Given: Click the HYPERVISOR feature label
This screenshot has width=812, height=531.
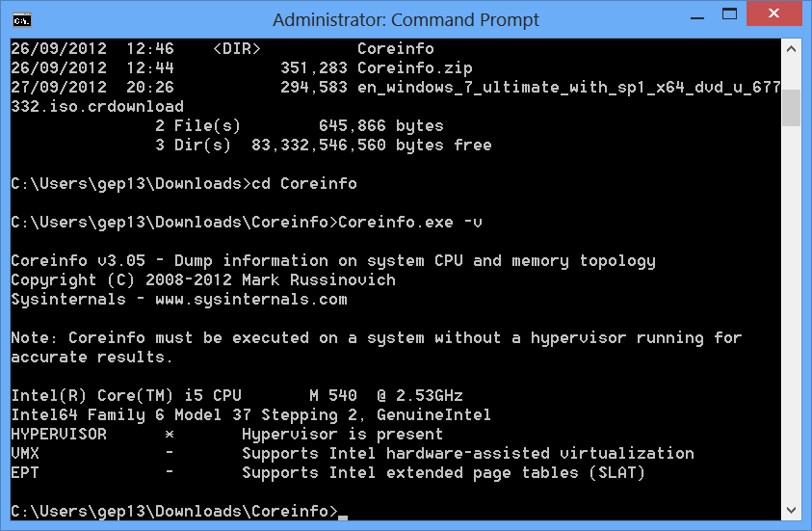Looking at the screenshot, I should coord(59,434).
